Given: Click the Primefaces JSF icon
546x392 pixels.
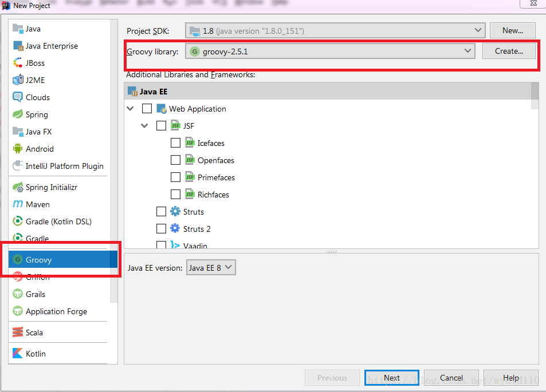Looking at the screenshot, I should coord(190,177).
